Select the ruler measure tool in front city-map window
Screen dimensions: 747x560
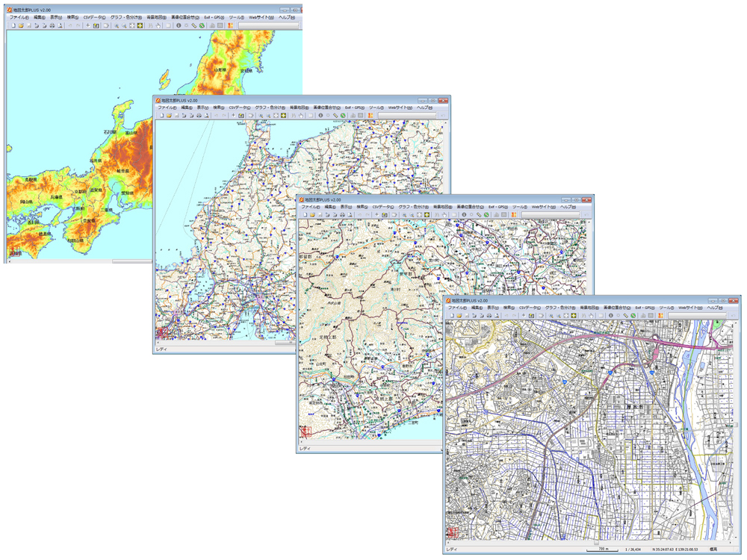click(x=625, y=315)
